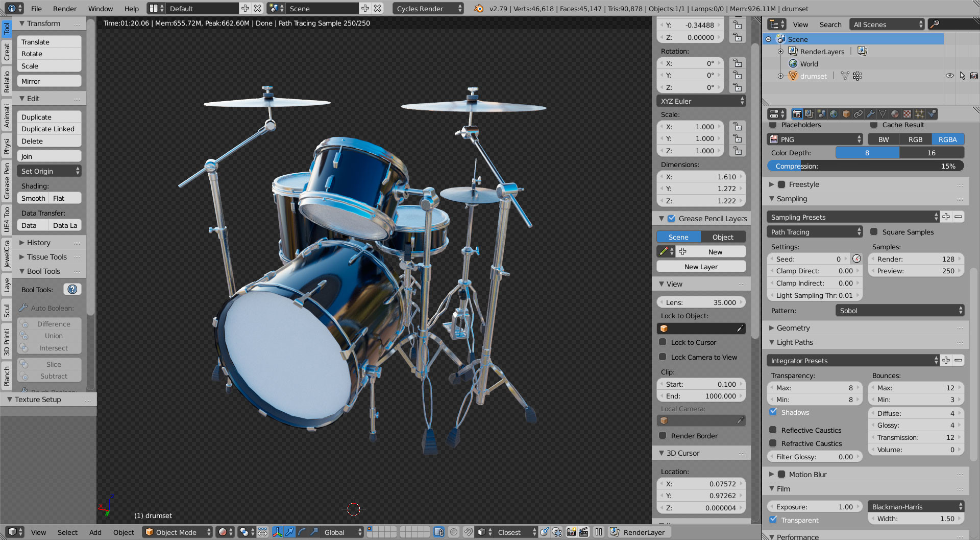Open the Cycles Render engine dropdown

(428, 8)
